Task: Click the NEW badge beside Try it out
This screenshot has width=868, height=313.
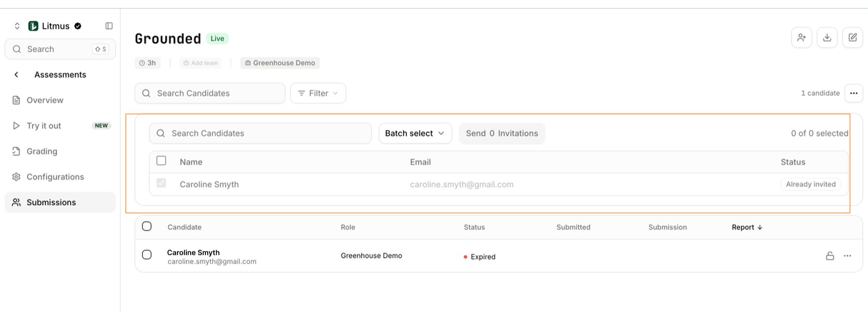Action: pyautogui.click(x=101, y=126)
